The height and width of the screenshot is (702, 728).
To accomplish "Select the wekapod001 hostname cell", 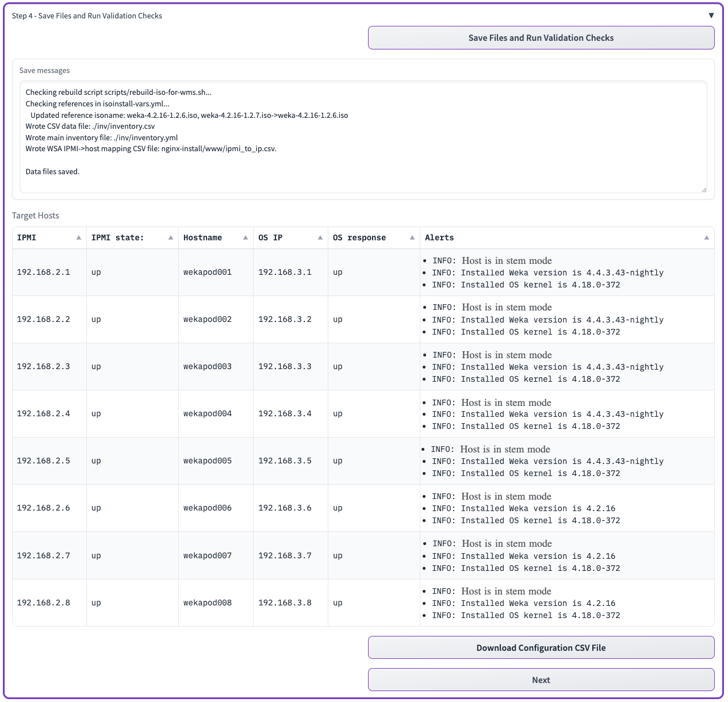I will 208,273.
